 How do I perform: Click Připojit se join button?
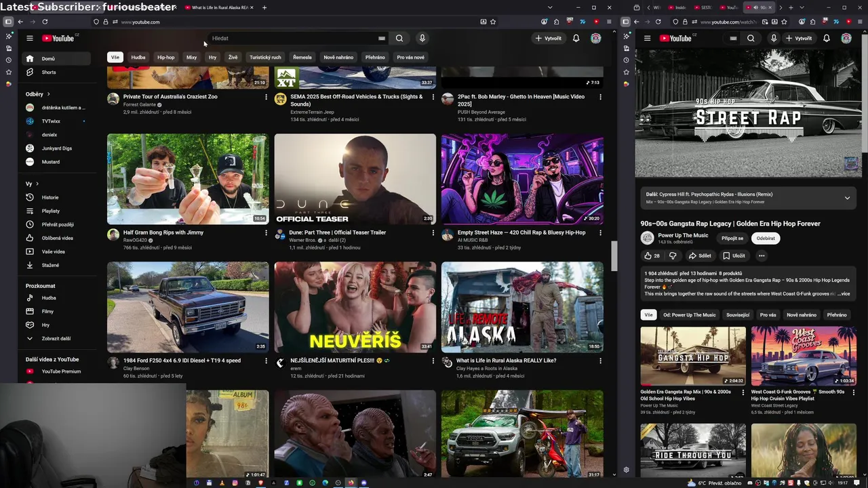(732, 239)
